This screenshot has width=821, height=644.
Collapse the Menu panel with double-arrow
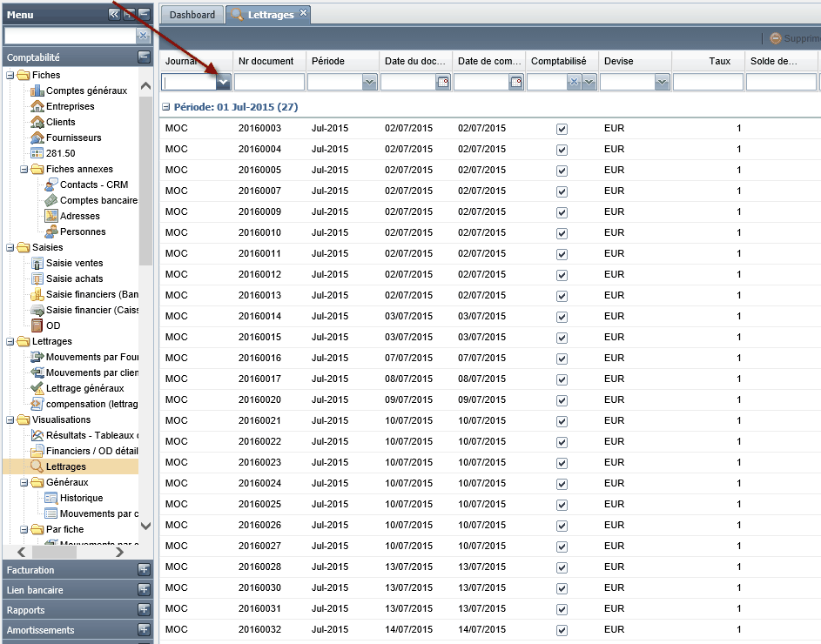point(114,14)
